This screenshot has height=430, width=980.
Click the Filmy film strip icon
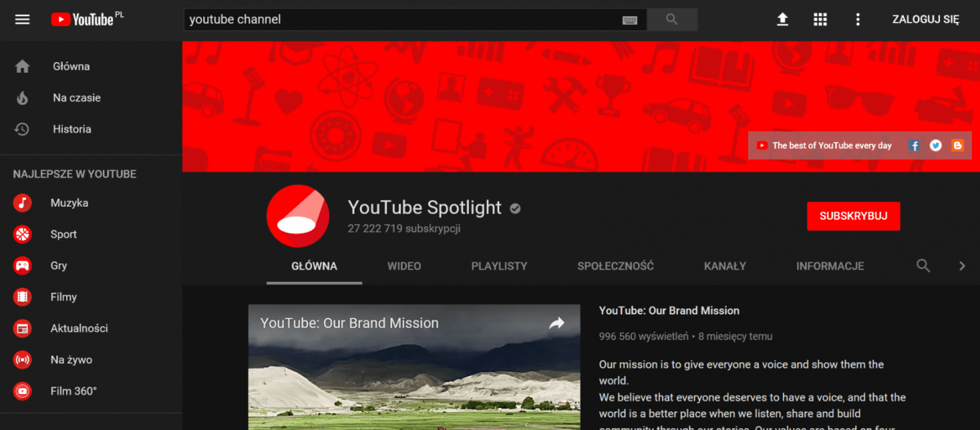(x=22, y=298)
